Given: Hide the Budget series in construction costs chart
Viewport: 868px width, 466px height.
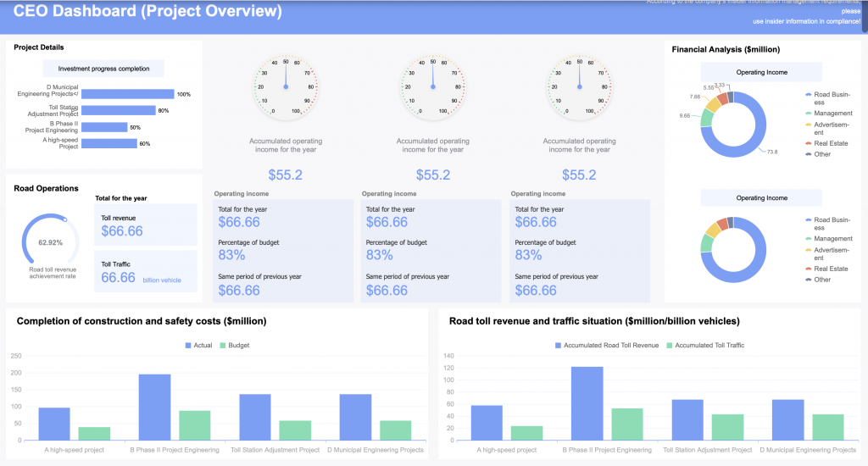Looking at the screenshot, I should 234,346.
